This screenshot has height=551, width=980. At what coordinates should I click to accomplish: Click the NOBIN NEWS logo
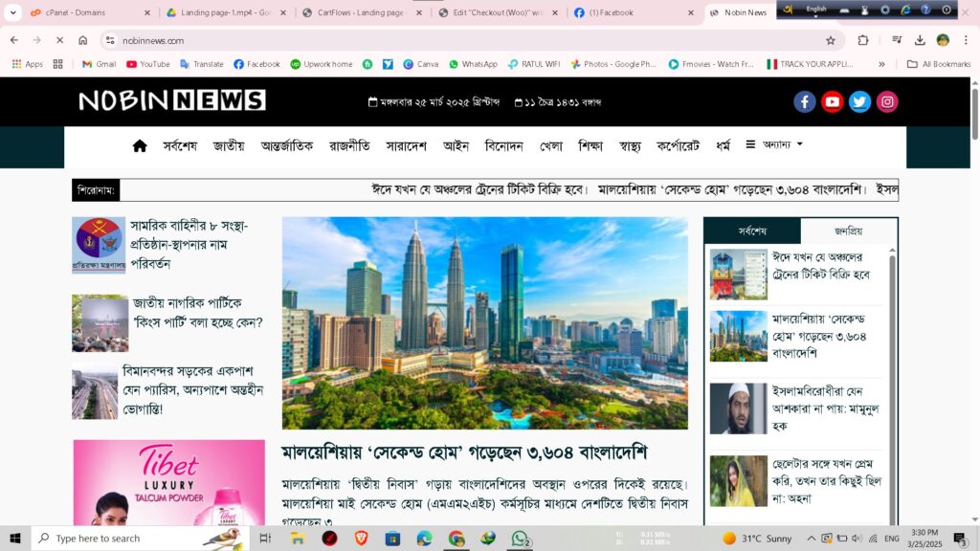pyautogui.click(x=172, y=100)
